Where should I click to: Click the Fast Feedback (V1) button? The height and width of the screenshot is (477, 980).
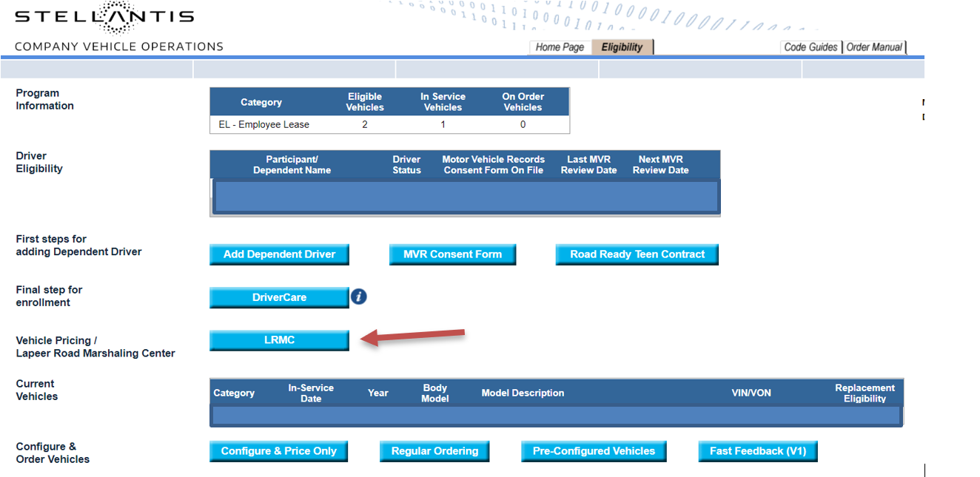[758, 451]
